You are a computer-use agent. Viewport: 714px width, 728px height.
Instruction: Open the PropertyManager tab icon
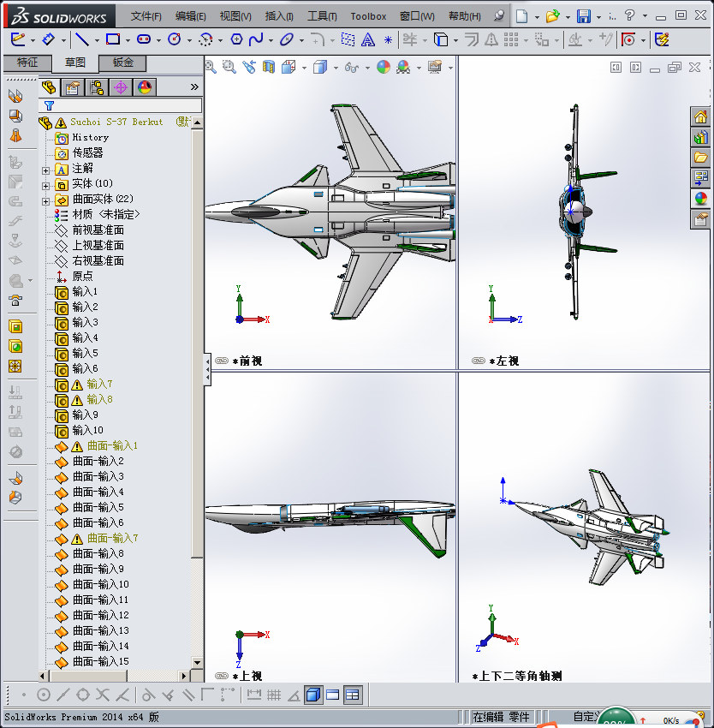(x=73, y=87)
